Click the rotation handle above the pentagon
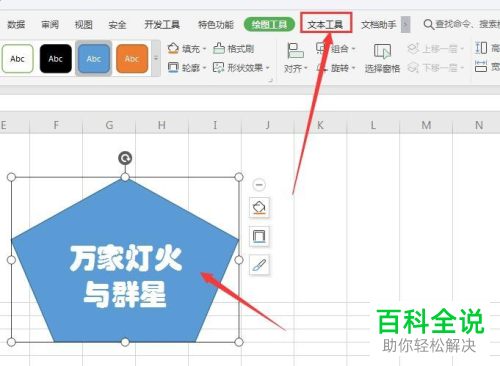500x366 pixels. [125, 158]
